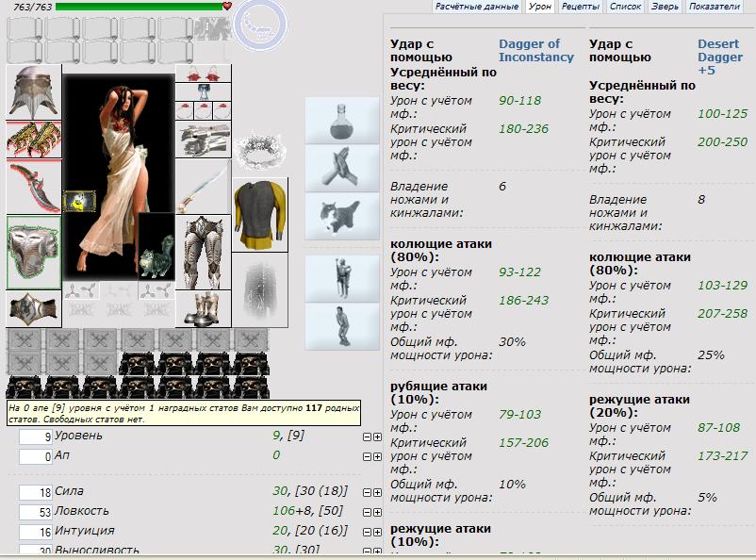Click the belt equipment slot
The width and height of the screenshot is (756, 560).
pyautogui.click(x=33, y=308)
